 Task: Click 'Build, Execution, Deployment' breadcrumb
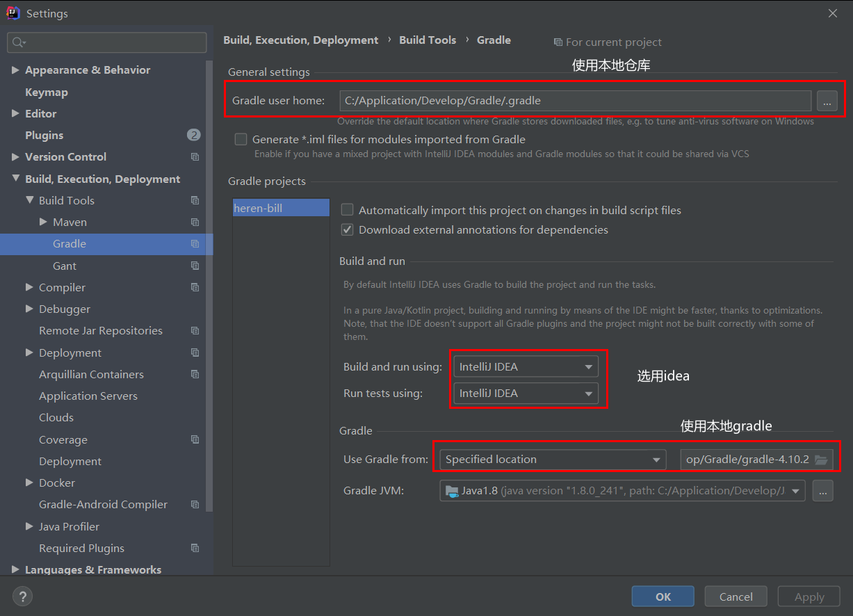301,40
